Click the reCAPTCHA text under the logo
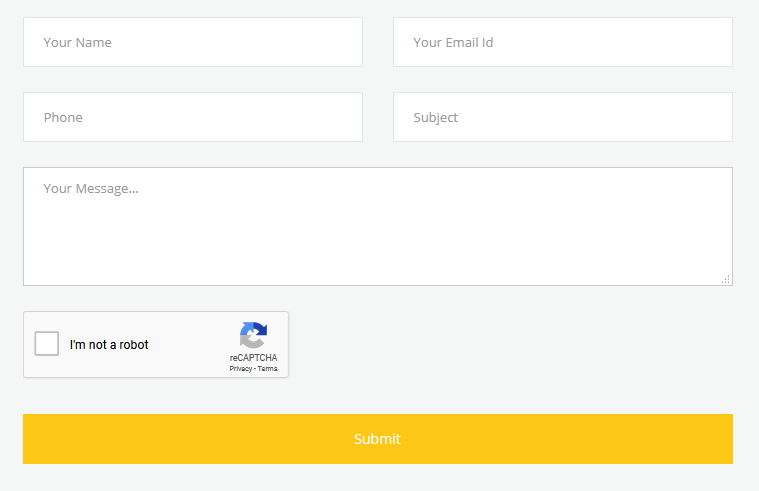Viewport: 759px width, 491px height. pyautogui.click(x=253, y=358)
